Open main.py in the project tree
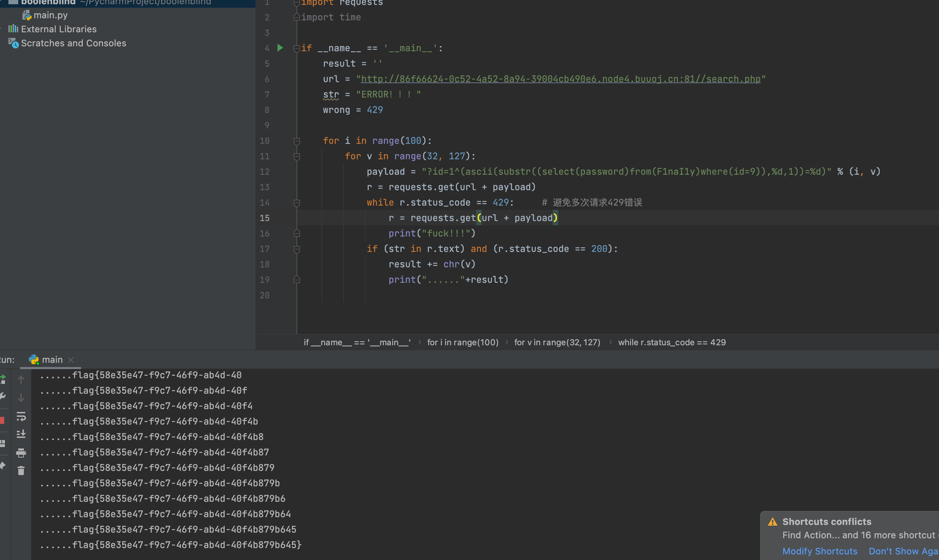939x560 pixels. 51,15
